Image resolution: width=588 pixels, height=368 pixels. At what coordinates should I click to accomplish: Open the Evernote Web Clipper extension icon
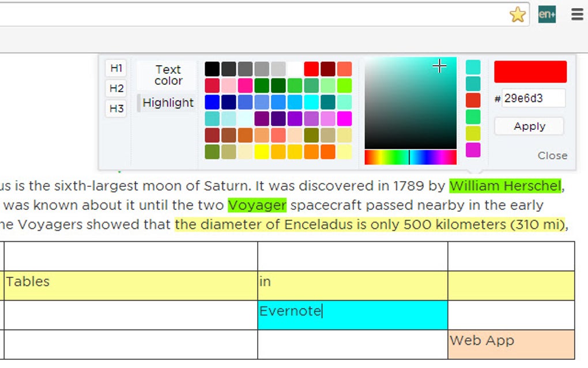pos(546,14)
